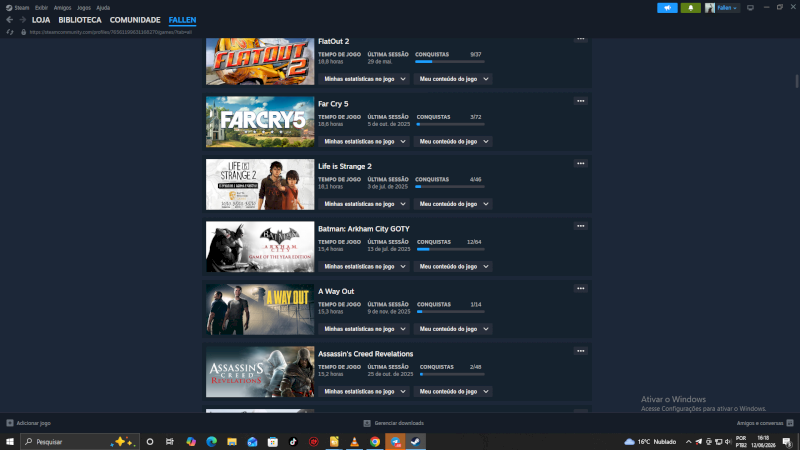This screenshot has height=450, width=800.
Task: Open the three-dots menu for Life is Strange 2
Action: point(581,163)
